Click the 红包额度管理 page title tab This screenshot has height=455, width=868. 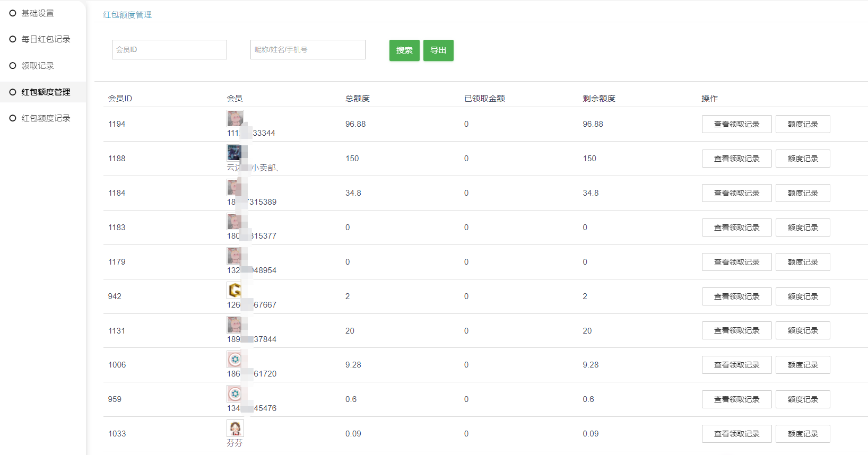click(x=127, y=15)
